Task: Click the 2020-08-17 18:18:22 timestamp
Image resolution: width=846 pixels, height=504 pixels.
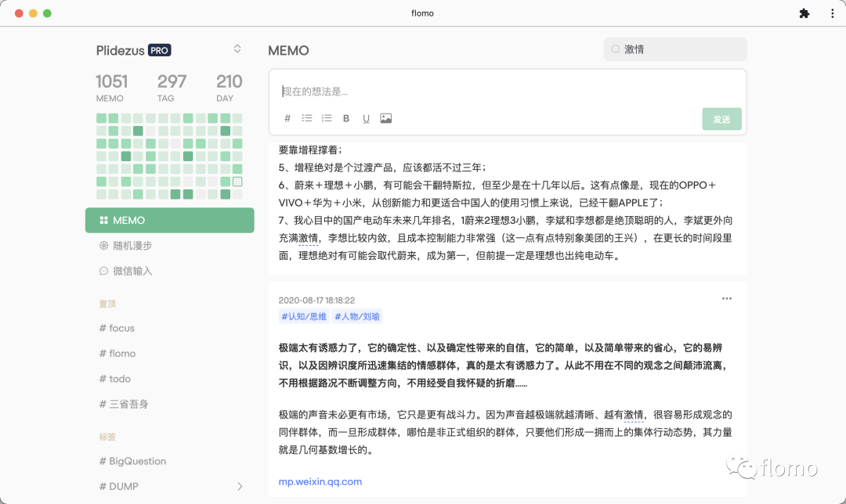Action: coord(316,301)
